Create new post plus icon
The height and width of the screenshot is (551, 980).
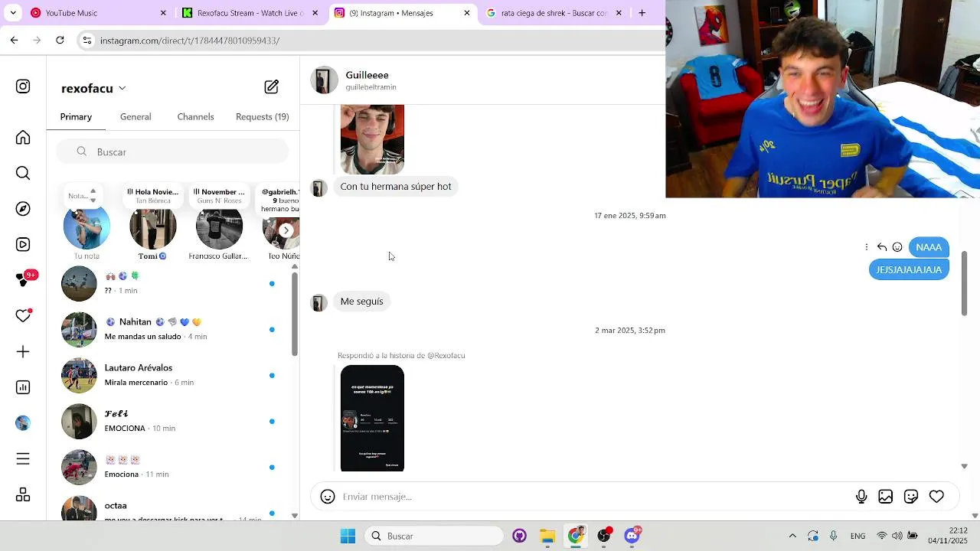point(23,352)
